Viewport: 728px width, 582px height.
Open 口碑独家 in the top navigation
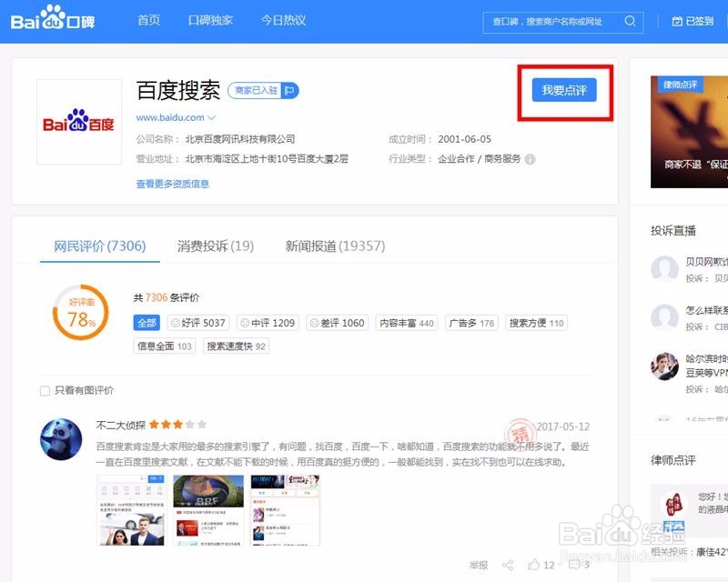[x=210, y=20]
